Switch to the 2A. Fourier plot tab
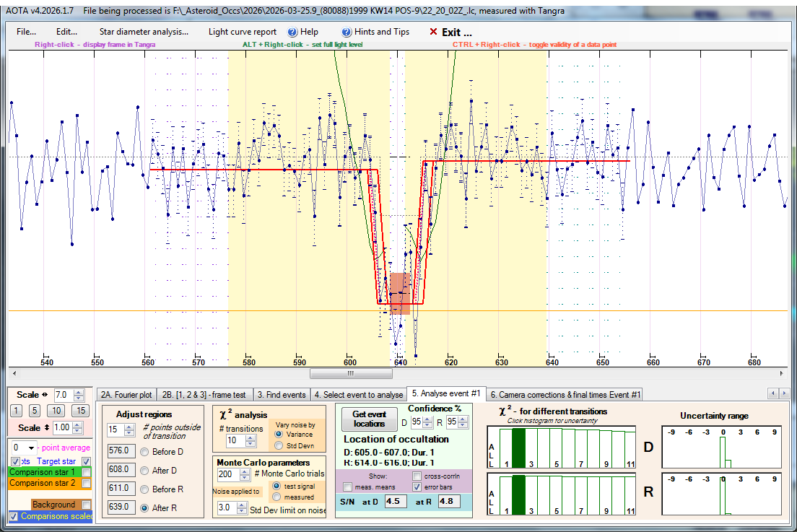The image size is (797, 532). (126, 395)
